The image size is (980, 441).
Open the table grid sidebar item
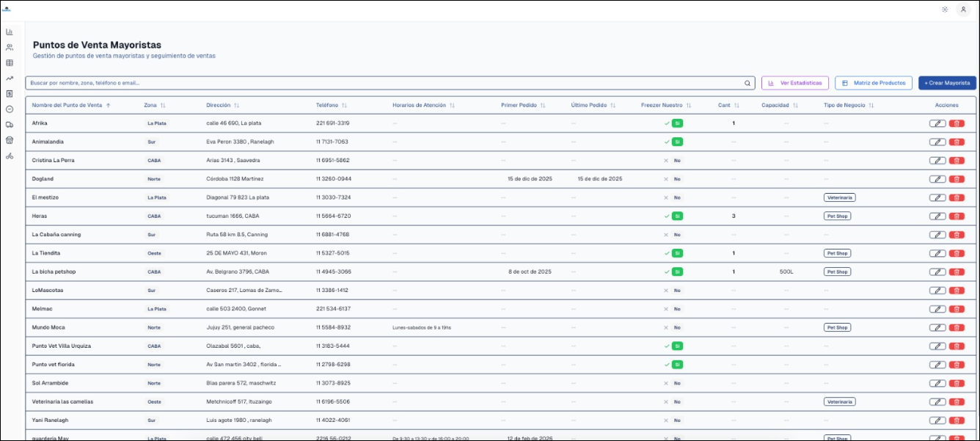click(10, 63)
